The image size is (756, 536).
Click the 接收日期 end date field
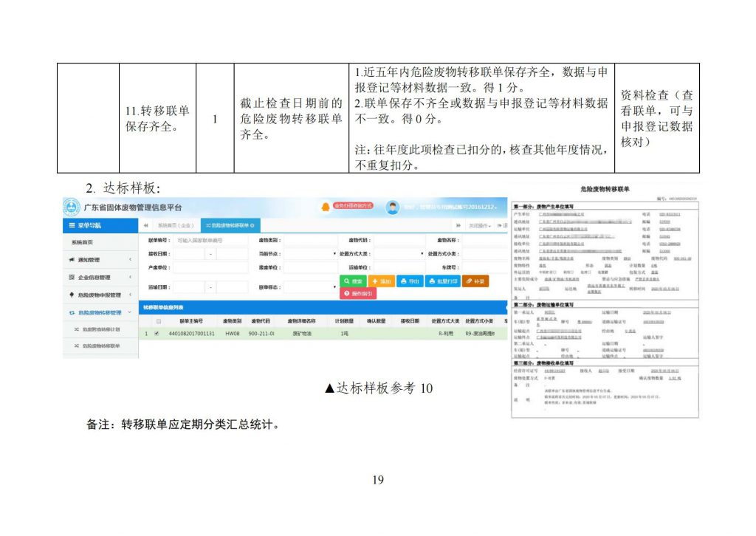(x=233, y=254)
